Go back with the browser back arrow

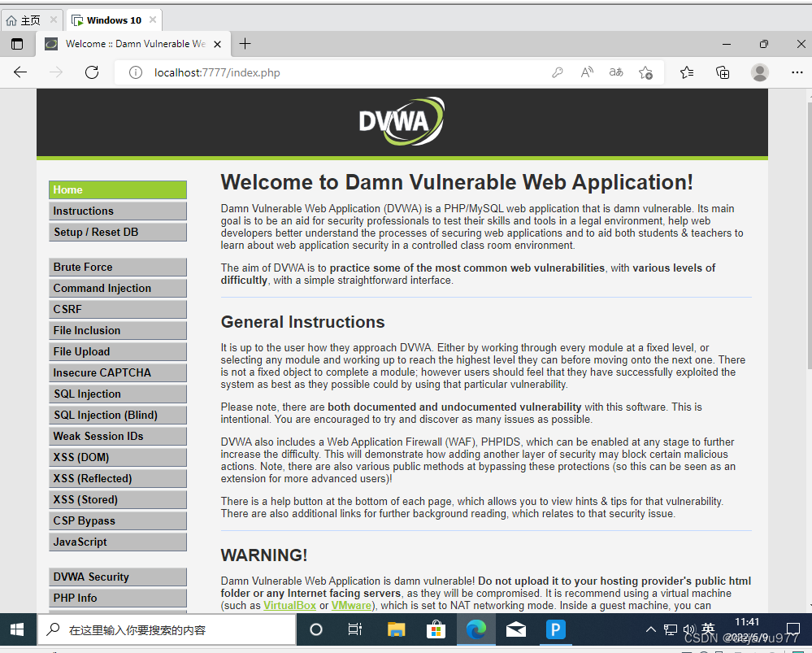(x=20, y=72)
